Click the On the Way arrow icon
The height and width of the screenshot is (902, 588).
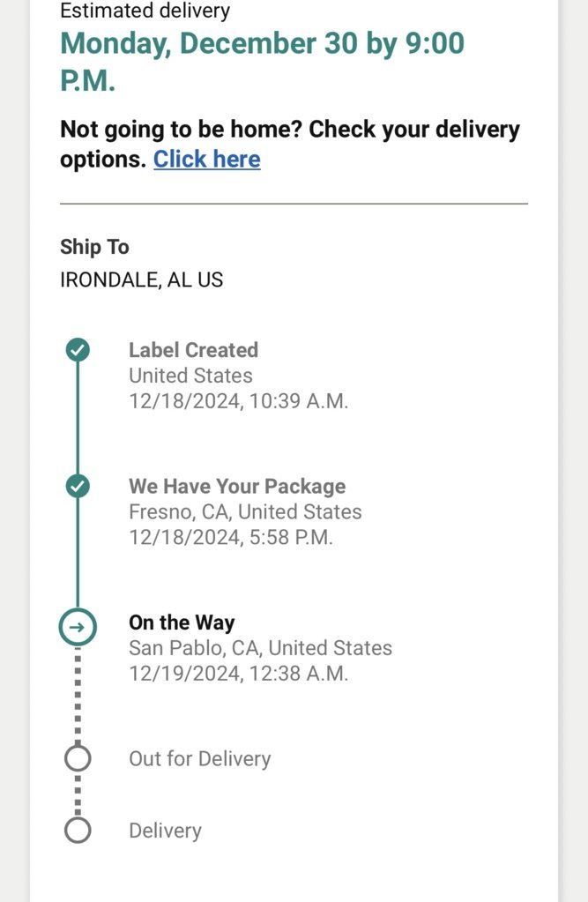pos(78,627)
